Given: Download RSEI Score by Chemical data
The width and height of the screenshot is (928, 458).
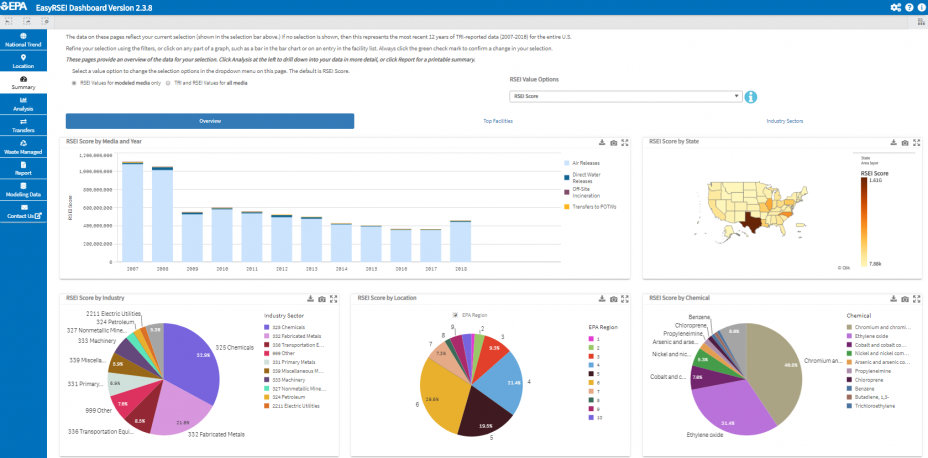Looking at the screenshot, I should point(893,299).
